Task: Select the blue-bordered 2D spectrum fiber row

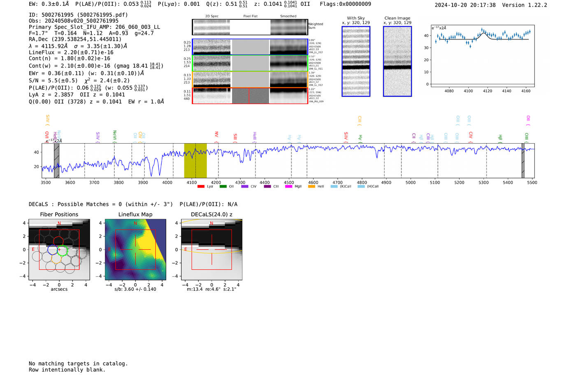Action: (x=250, y=47)
